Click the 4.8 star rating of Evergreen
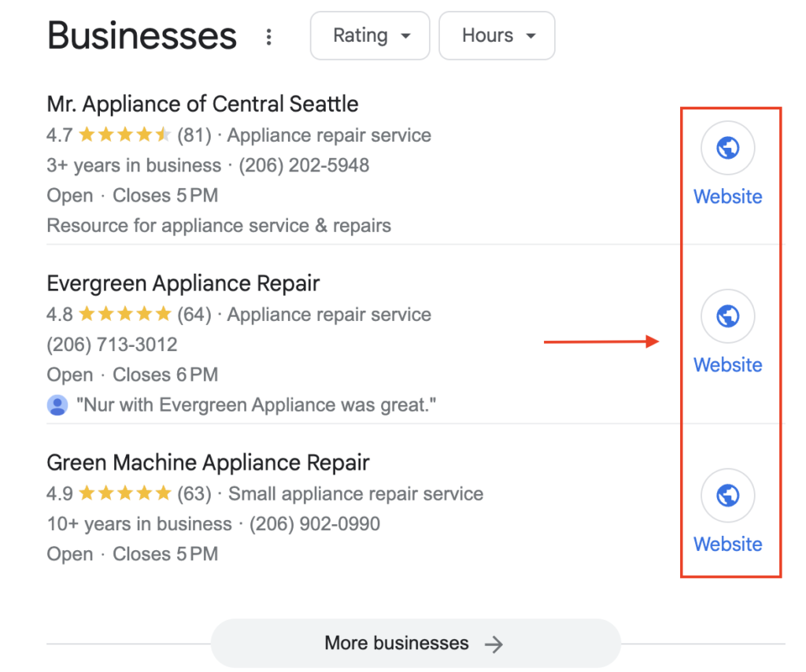This screenshot has height=672, width=806. [x=125, y=314]
